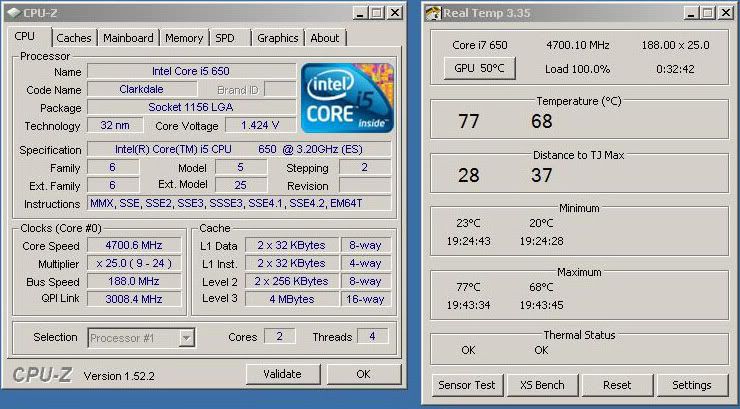Open Real Temp Settings
This screenshot has height=409, width=740.
click(x=692, y=385)
